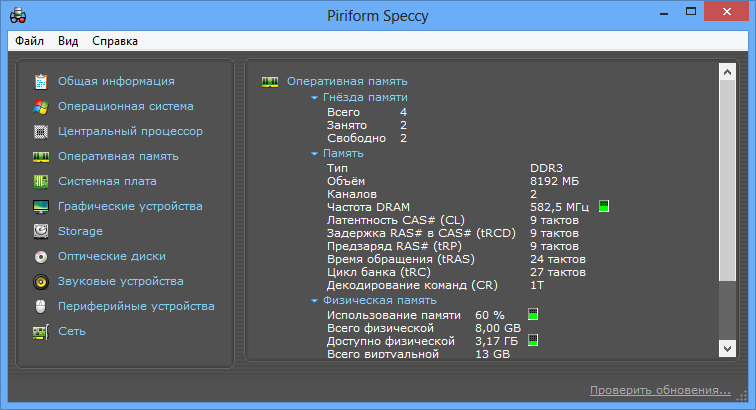Image resolution: width=756 pixels, height=410 pixels.
Task: Click the Использование памяти label
Action: (x=393, y=315)
